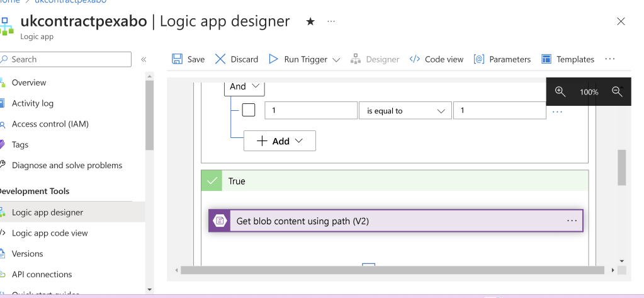The width and height of the screenshot is (644, 298).
Task: Close the Logic app designer blade
Action: tap(621, 21)
